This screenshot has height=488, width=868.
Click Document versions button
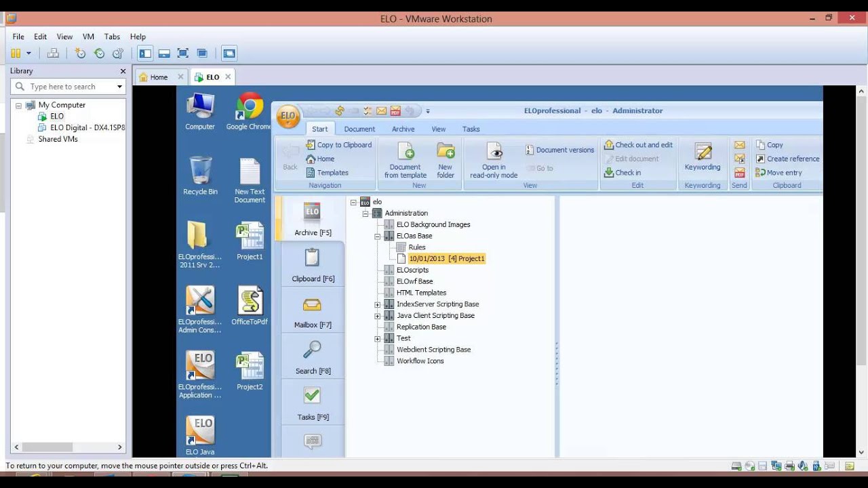559,150
